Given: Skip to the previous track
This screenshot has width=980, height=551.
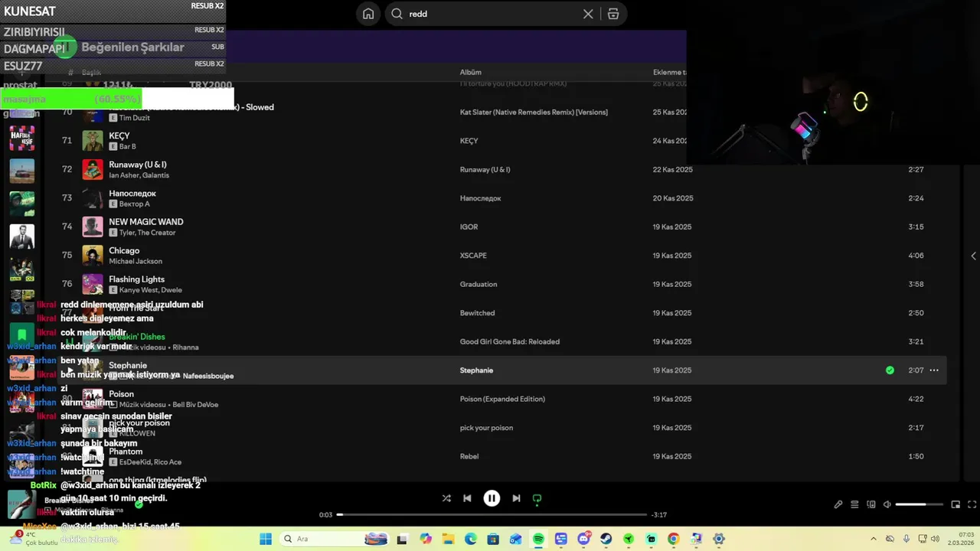Looking at the screenshot, I should pyautogui.click(x=467, y=498).
